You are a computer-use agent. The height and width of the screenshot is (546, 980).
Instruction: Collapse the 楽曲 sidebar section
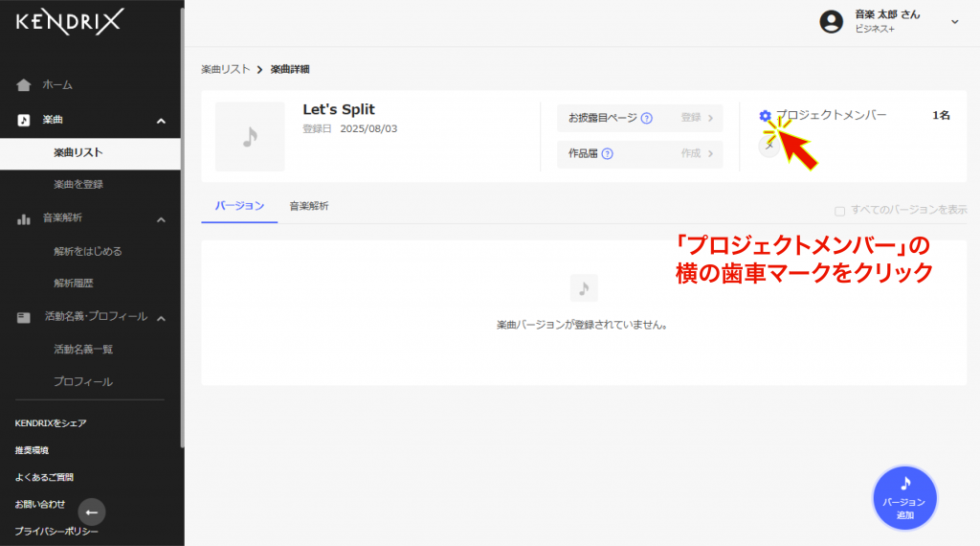point(161,121)
